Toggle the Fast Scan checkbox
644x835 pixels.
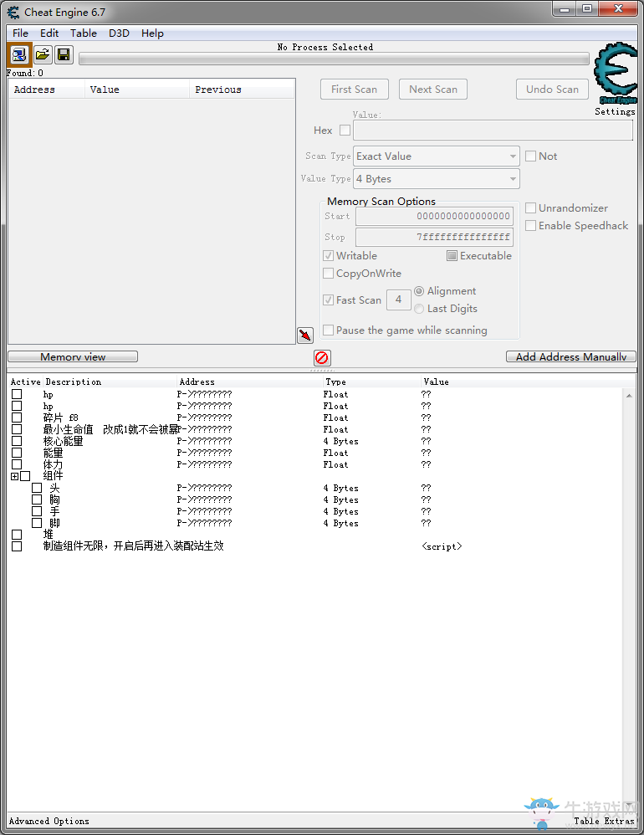pyautogui.click(x=329, y=300)
